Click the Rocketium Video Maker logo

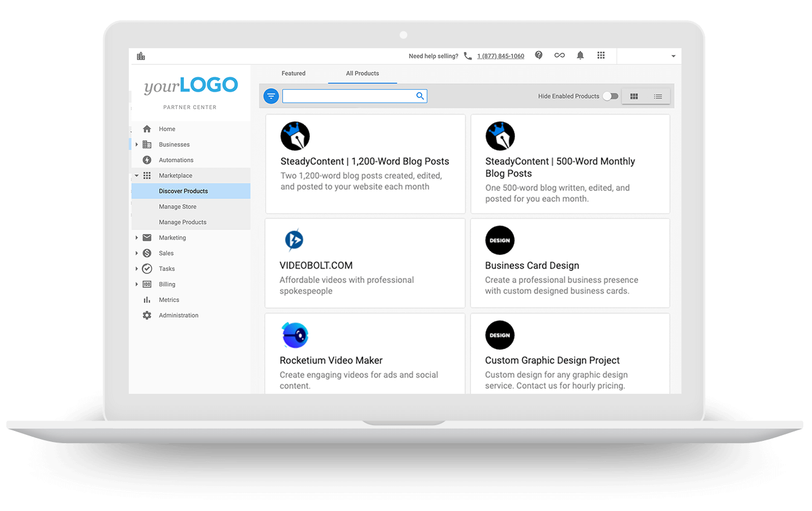[295, 335]
